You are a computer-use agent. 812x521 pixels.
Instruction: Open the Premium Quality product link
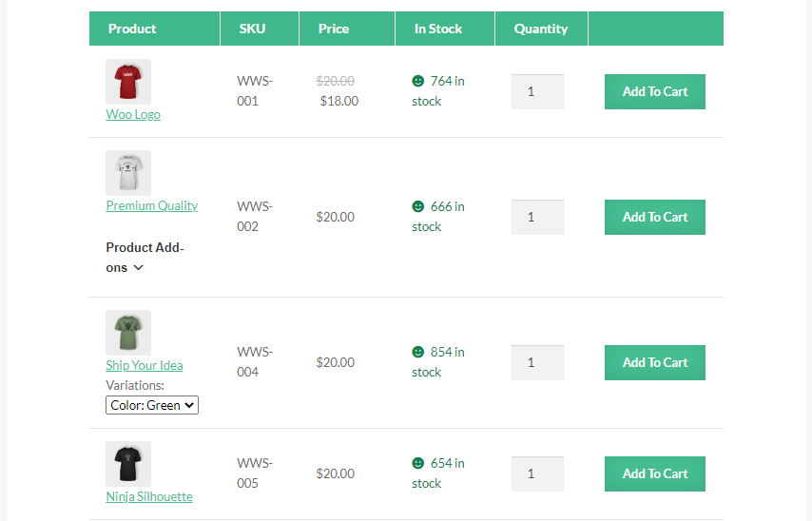pos(152,205)
